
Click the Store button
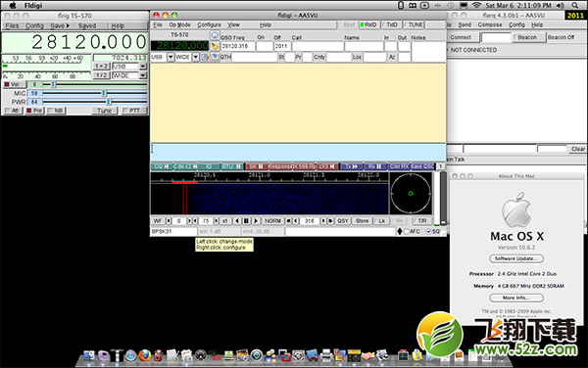[x=362, y=221]
